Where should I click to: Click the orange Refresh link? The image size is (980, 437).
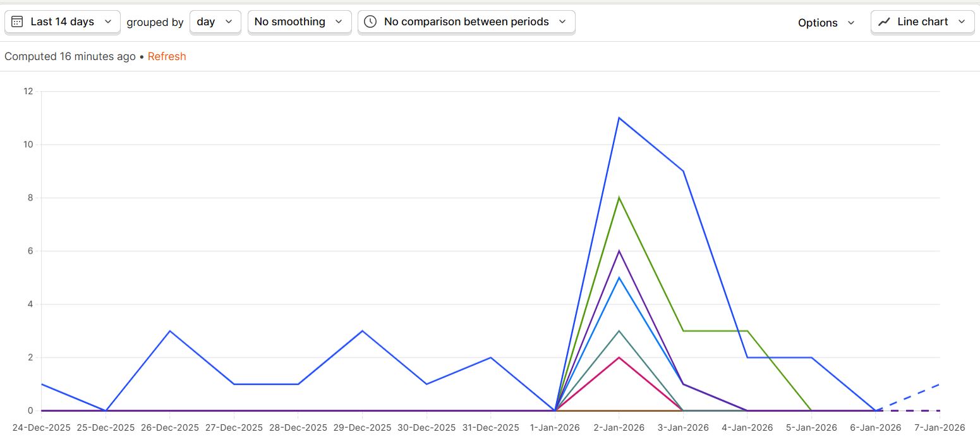(167, 56)
